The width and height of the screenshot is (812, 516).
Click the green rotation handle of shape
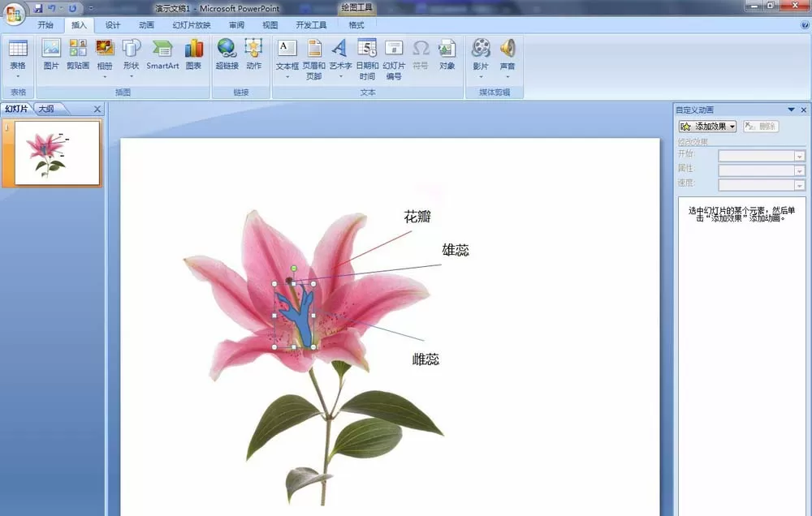click(294, 268)
